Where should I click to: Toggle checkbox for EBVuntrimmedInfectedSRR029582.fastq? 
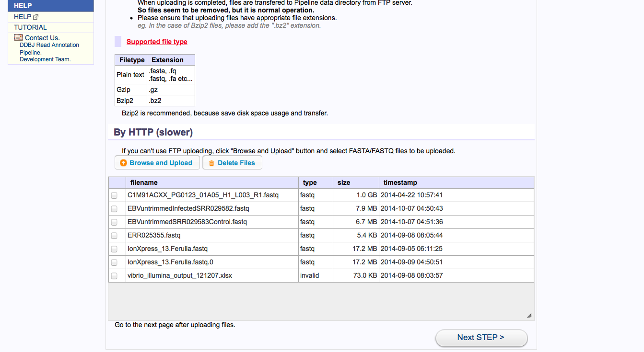click(114, 209)
